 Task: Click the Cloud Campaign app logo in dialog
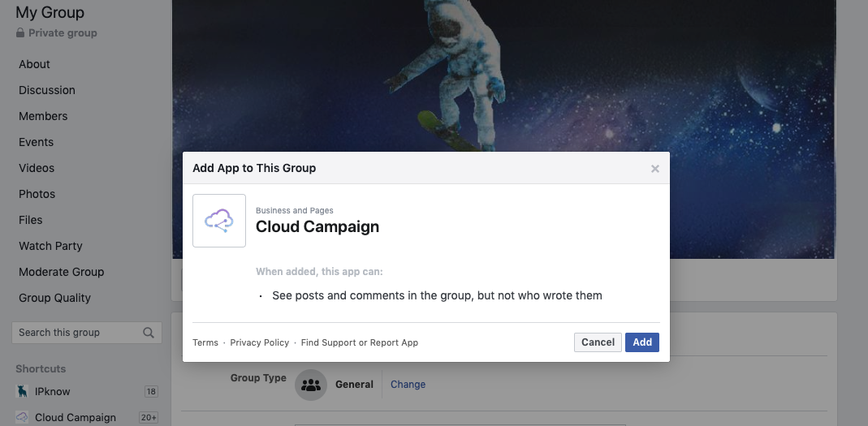pyautogui.click(x=219, y=221)
